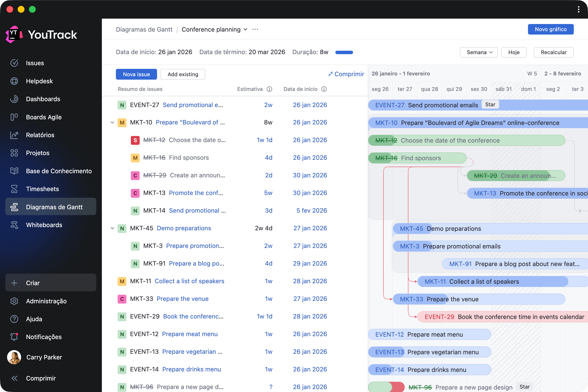
Task: Open Whiteboards icon in sidebar
Action: pyautogui.click(x=14, y=225)
